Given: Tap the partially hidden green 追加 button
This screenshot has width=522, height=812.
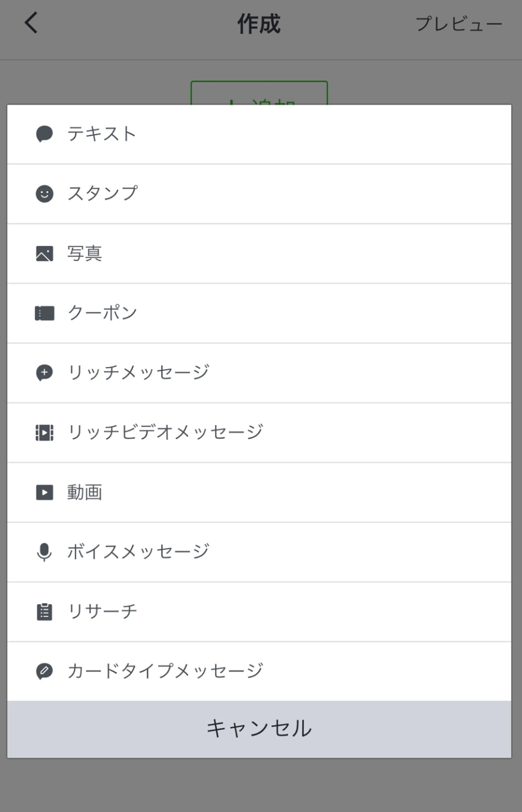Looking at the screenshot, I should click(x=259, y=93).
